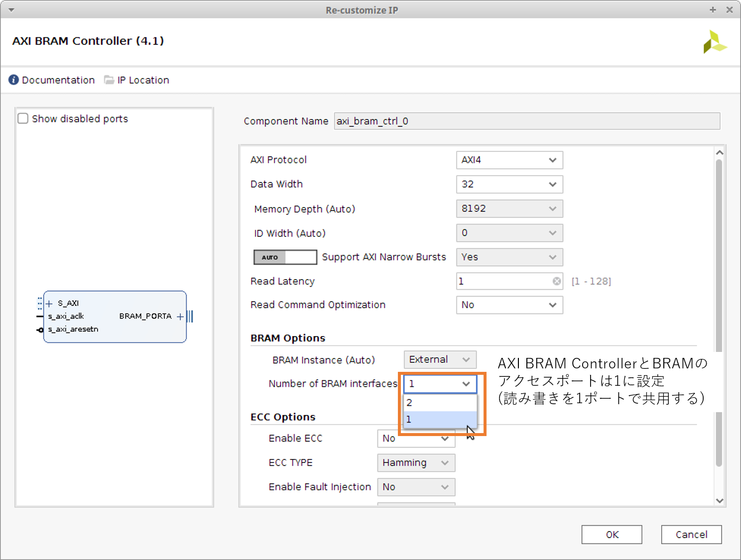Select option 2 in BRAM interfaces list
This screenshot has width=741, height=560.
point(440,403)
